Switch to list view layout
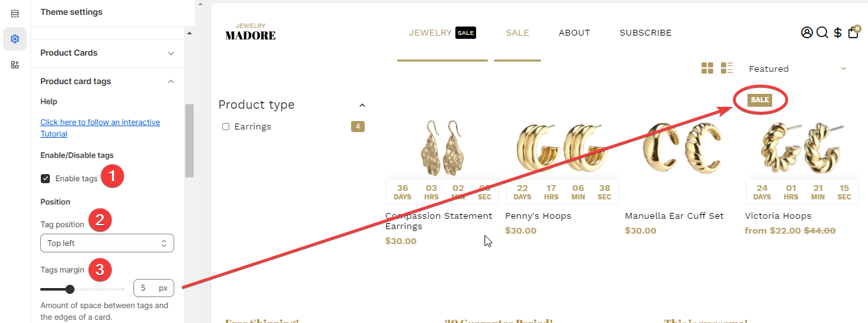 (727, 68)
